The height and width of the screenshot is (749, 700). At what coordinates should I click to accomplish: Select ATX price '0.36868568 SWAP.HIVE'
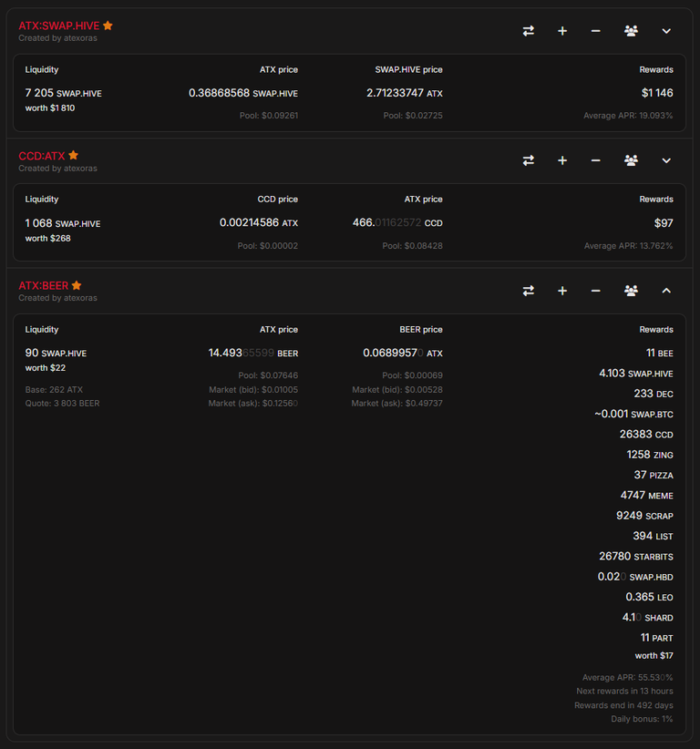point(243,93)
